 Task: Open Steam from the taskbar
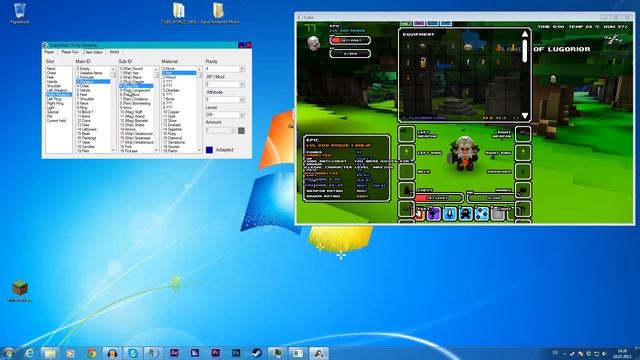pos(256,353)
